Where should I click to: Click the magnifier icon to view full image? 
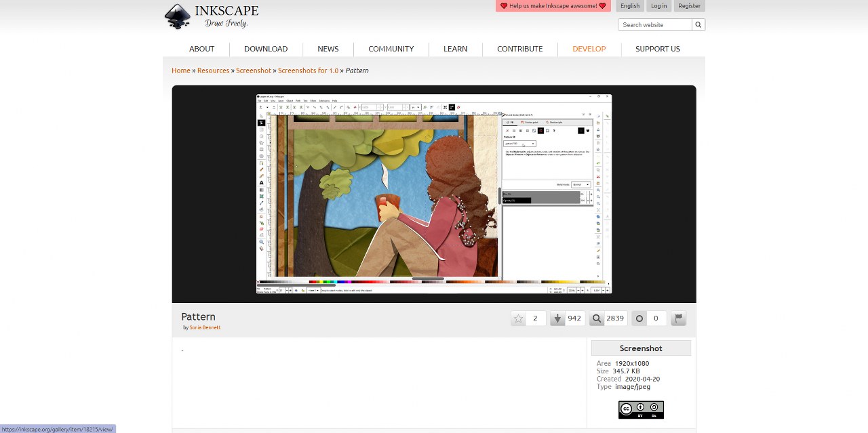[x=597, y=318]
